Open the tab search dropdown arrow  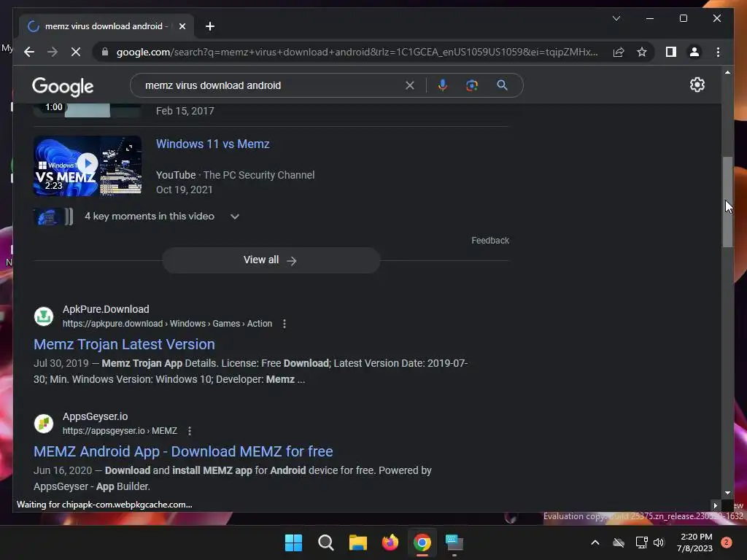(616, 18)
